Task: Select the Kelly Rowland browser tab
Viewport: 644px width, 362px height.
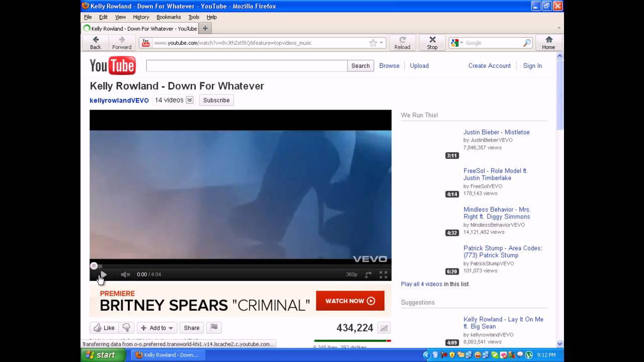Action: 140,29
